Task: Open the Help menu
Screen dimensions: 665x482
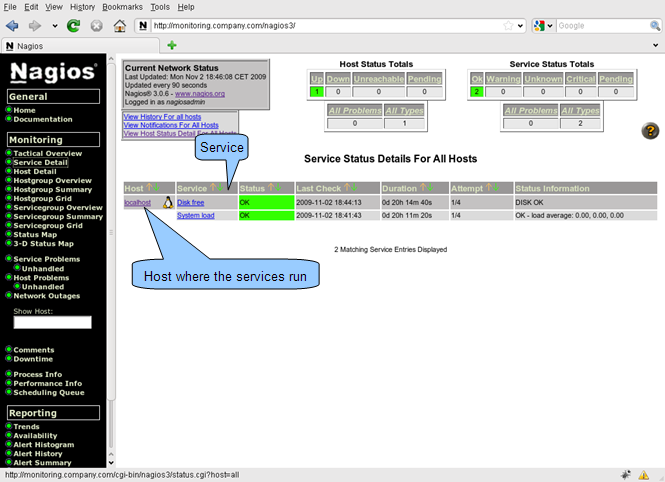Action: 186,7
